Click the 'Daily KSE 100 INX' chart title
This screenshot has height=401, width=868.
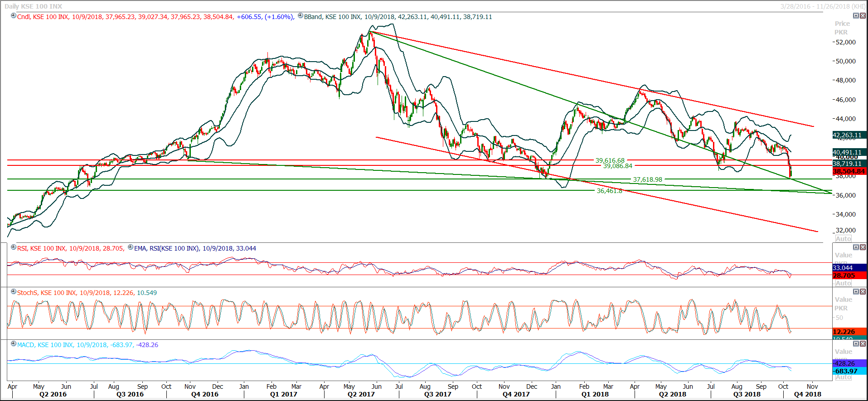click(34, 6)
